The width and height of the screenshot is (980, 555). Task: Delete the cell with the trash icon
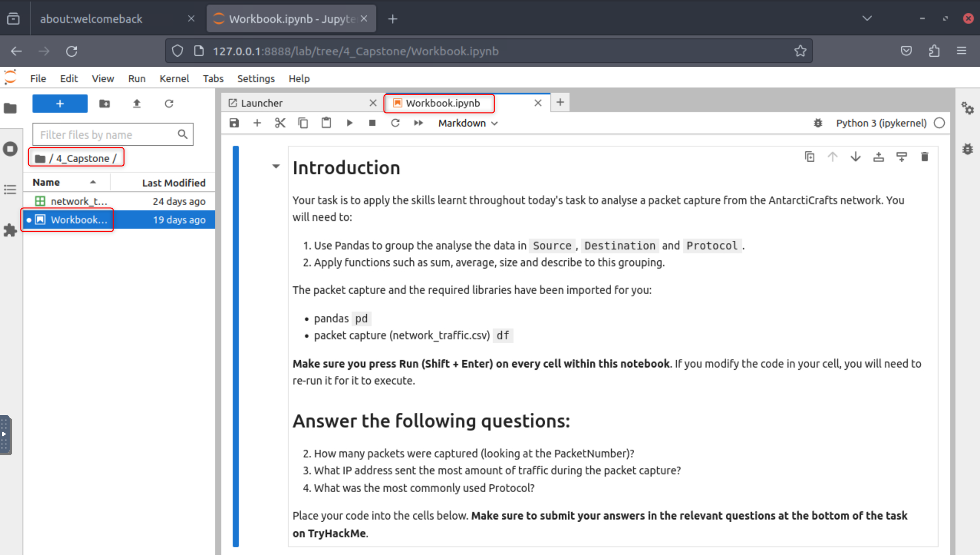click(x=924, y=157)
